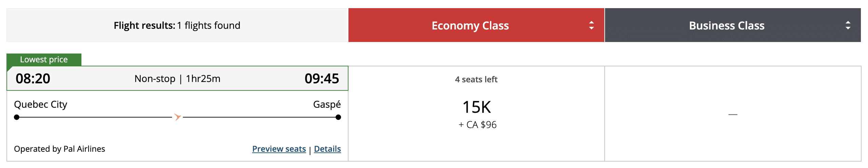Viewport: 868px width, 168px height.
Task: Click the 09:45 arrival time
Action: click(322, 79)
